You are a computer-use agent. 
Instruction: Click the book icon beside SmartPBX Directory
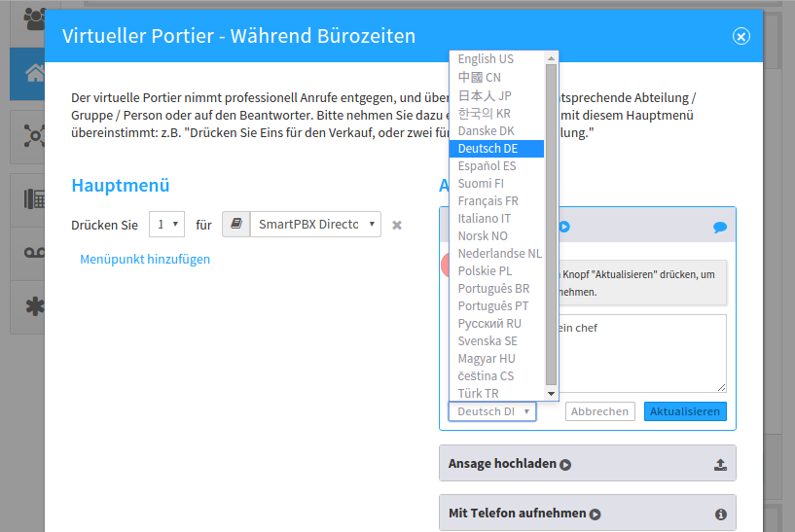pos(235,225)
